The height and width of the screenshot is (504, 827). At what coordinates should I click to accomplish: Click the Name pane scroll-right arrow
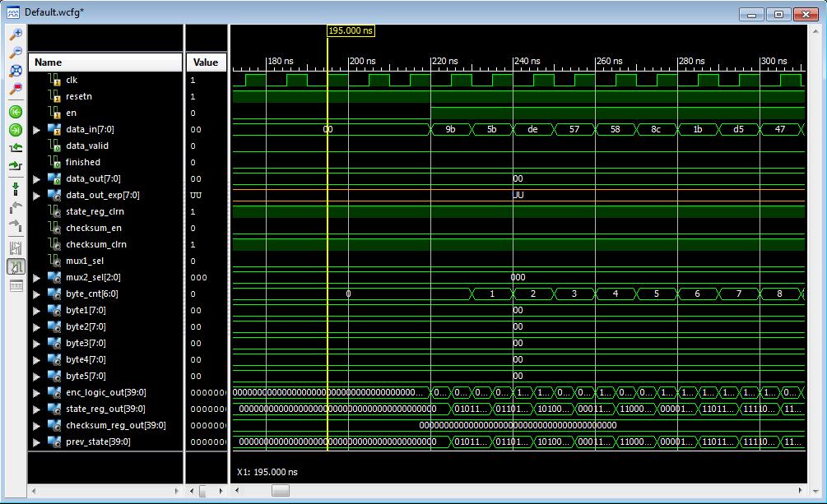(x=177, y=491)
